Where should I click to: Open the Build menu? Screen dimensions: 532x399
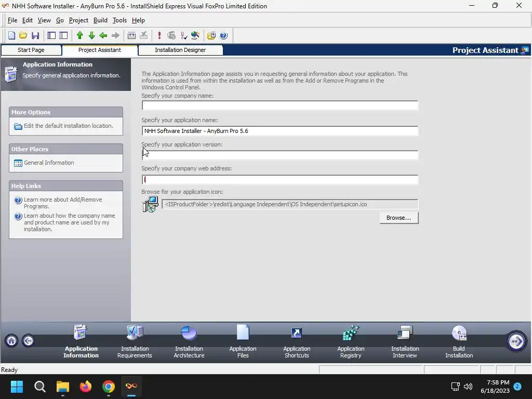[x=100, y=20]
